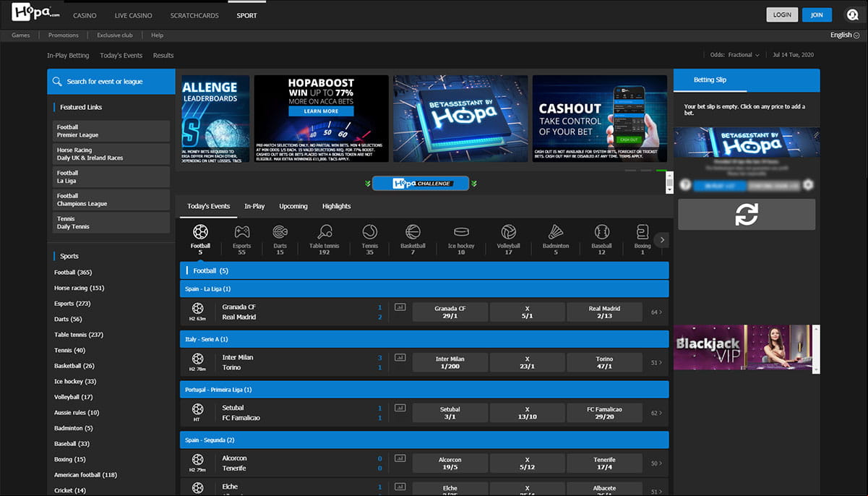Open the Bet Assistant gear settings icon

808,185
